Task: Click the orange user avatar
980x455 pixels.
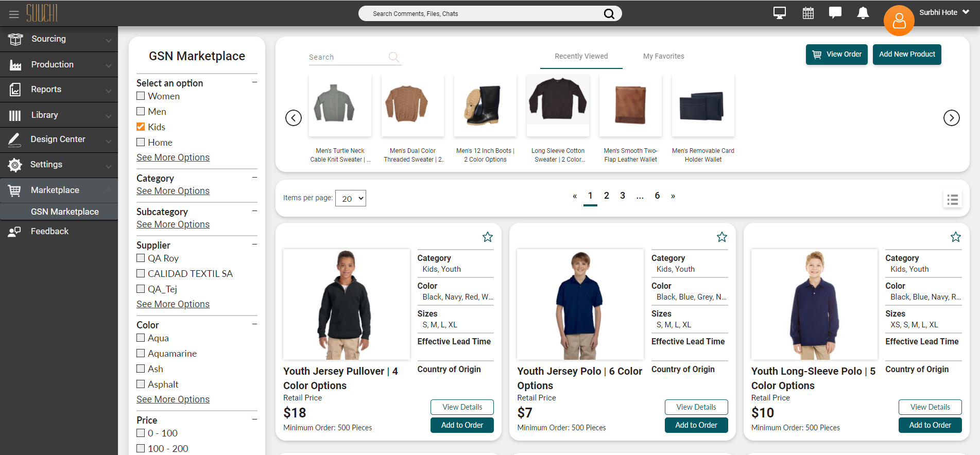Action: coord(899,21)
